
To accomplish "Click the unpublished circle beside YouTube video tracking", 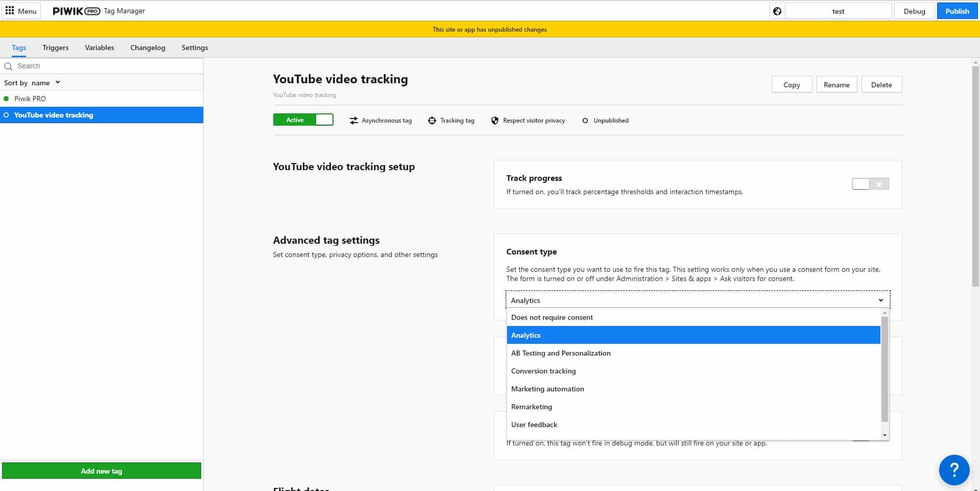I will pos(6,115).
